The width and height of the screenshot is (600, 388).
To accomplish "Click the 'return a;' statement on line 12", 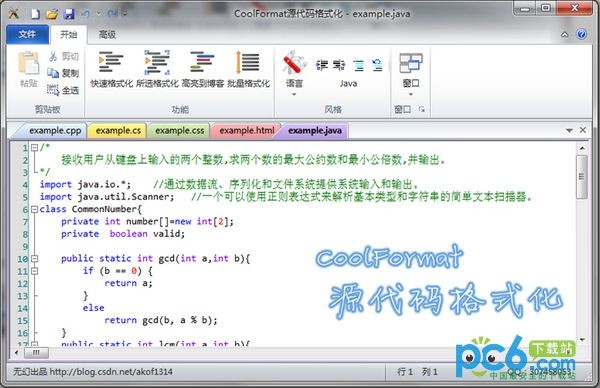I will (x=128, y=283).
